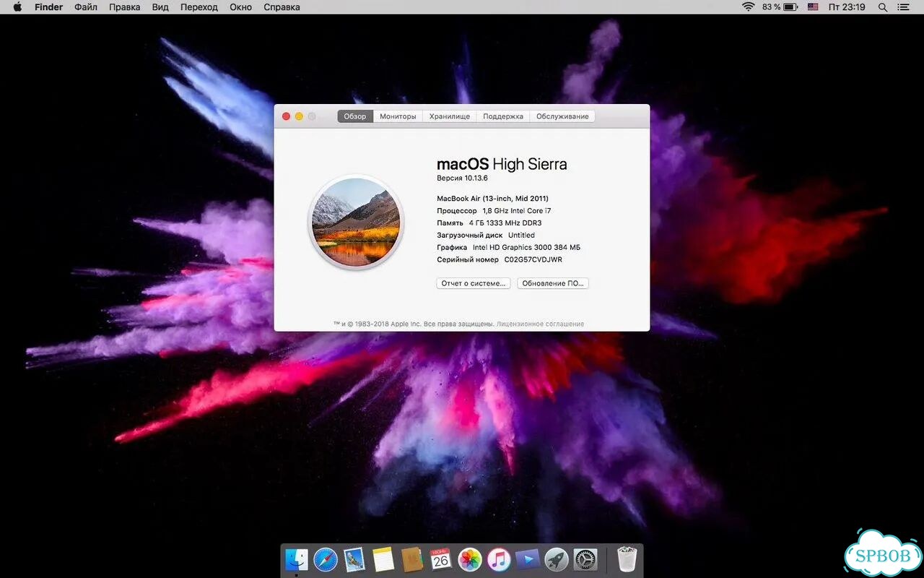Click the Обновление ПО button
This screenshot has height=578, width=924.
553,283
